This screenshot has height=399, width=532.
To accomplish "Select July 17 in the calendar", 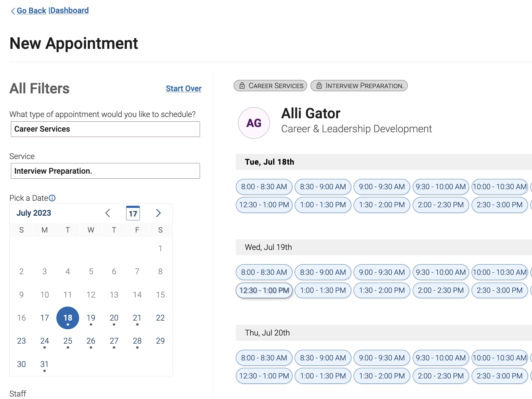I will 45,318.
